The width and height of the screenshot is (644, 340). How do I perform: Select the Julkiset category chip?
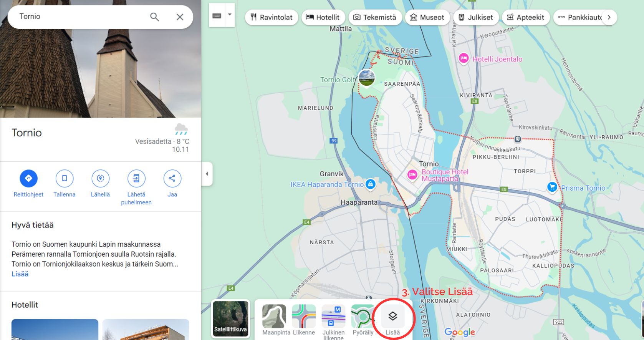pyautogui.click(x=476, y=17)
